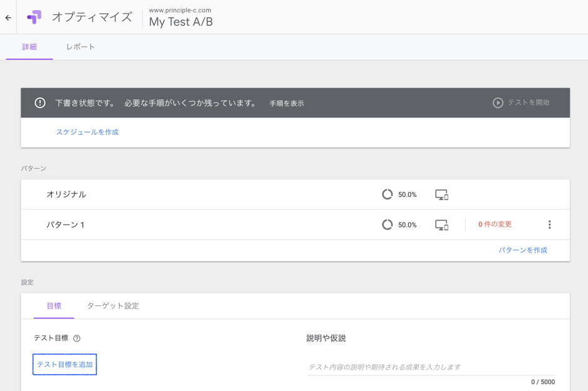
Task: Click the パターン 1 device preview icon
Action: [x=441, y=225]
